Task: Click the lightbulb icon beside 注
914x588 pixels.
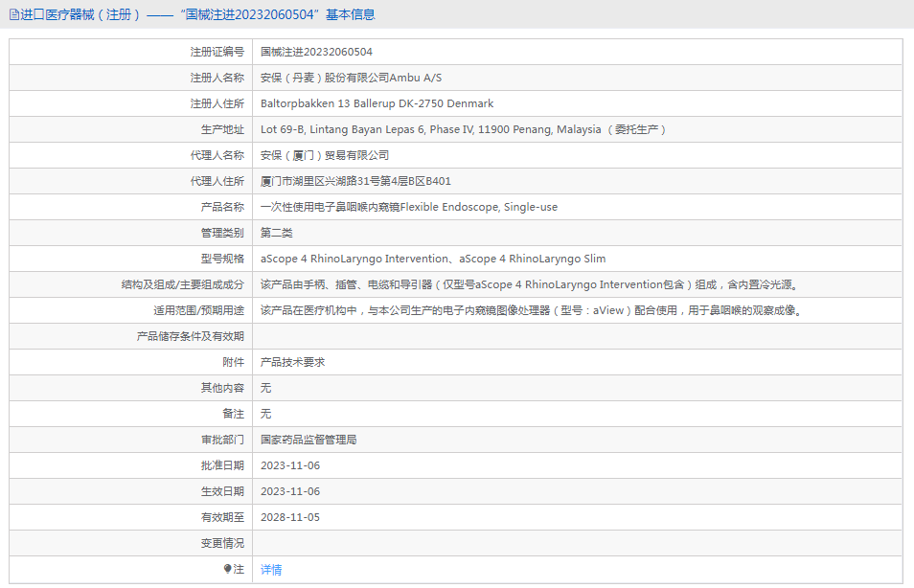Action: click(227, 569)
